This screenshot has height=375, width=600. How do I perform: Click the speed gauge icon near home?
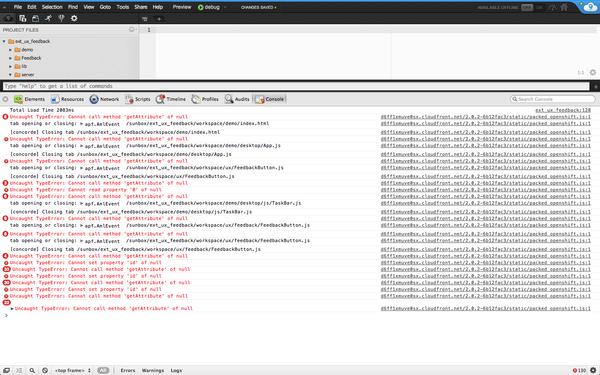(x=553, y=7)
